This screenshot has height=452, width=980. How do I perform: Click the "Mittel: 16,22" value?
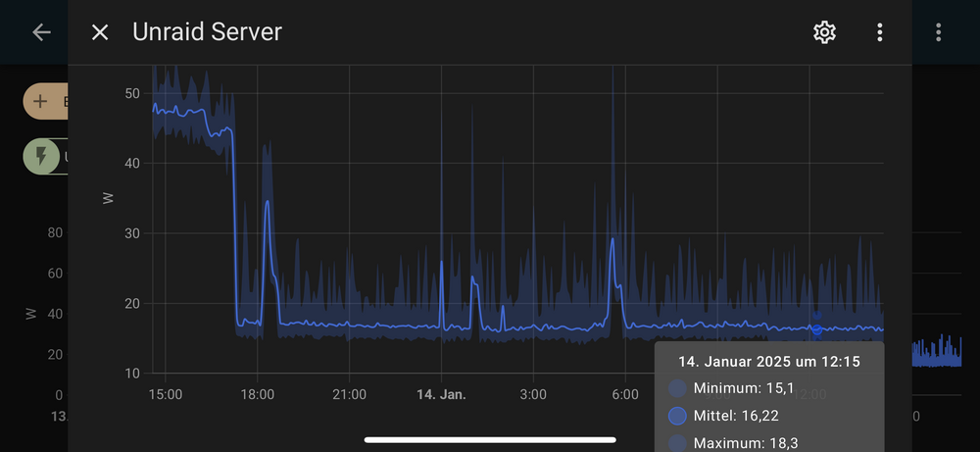[x=736, y=416]
